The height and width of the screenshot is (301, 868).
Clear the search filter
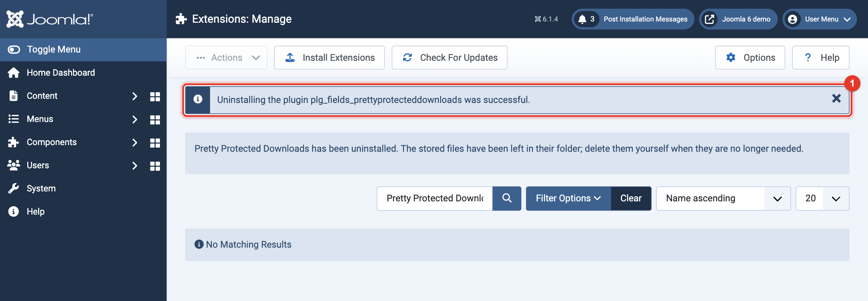[x=631, y=198]
